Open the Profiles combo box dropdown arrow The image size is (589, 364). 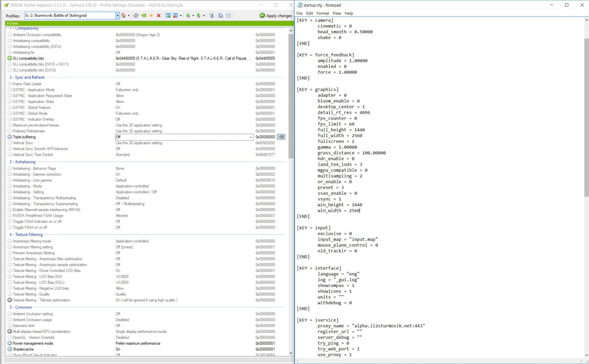pos(117,16)
